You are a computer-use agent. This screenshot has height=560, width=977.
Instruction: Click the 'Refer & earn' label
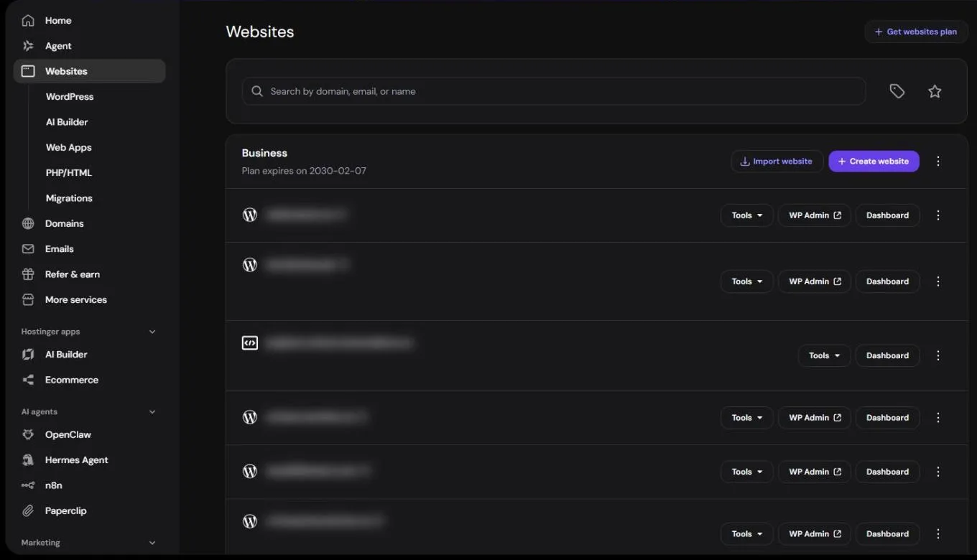73,274
